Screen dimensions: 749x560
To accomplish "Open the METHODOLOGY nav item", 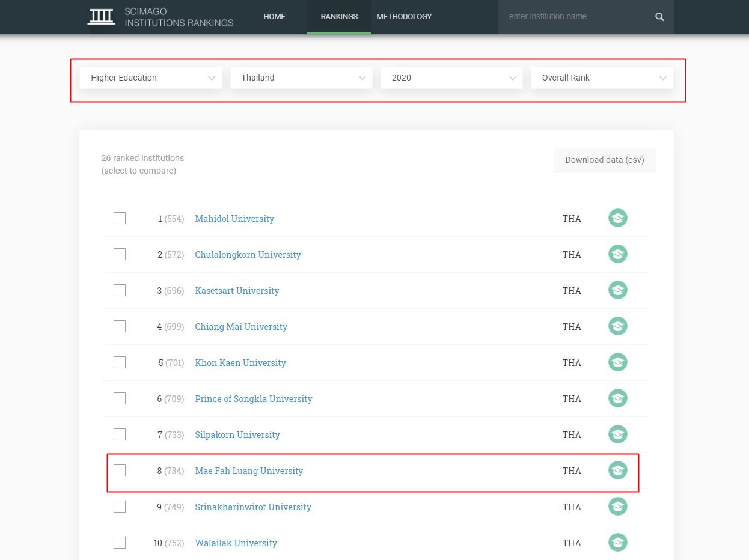I will [404, 17].
